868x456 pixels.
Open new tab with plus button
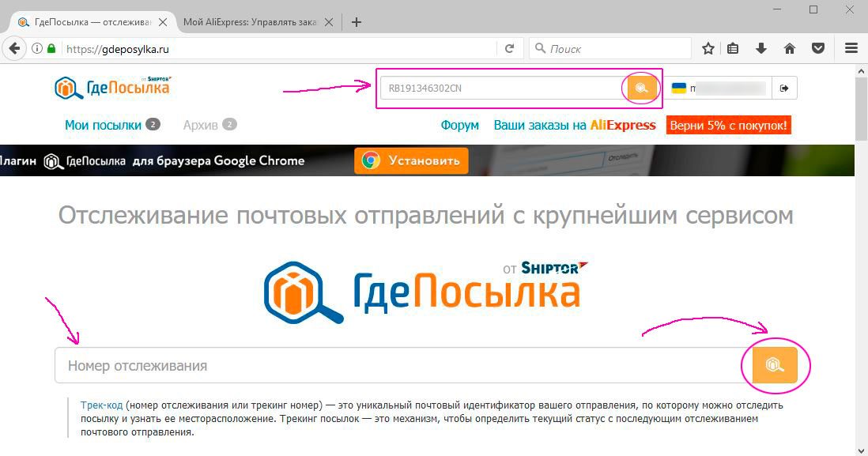coord(357,22)
